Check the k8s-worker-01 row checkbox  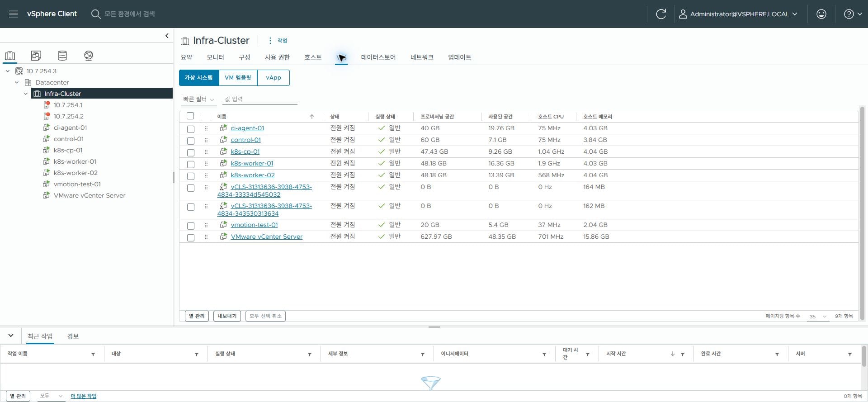point(191,164)
